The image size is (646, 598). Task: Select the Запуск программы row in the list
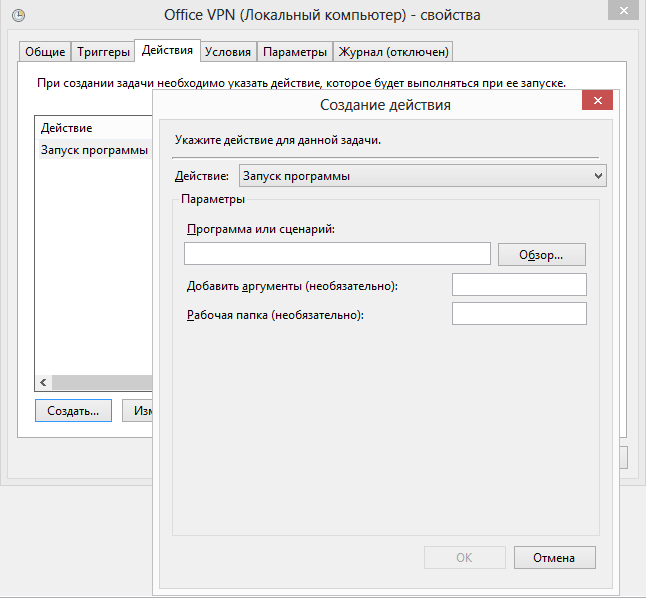click(x=93, y=150)
